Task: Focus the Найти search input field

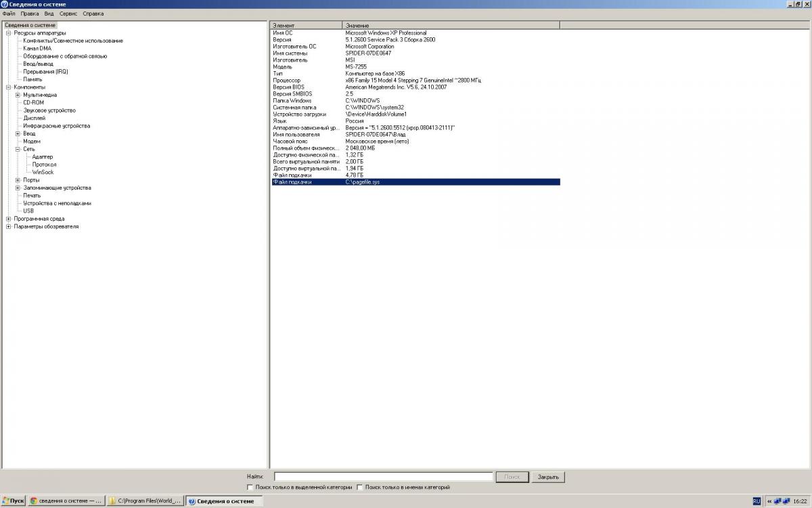Action: (x=383, y=477)
